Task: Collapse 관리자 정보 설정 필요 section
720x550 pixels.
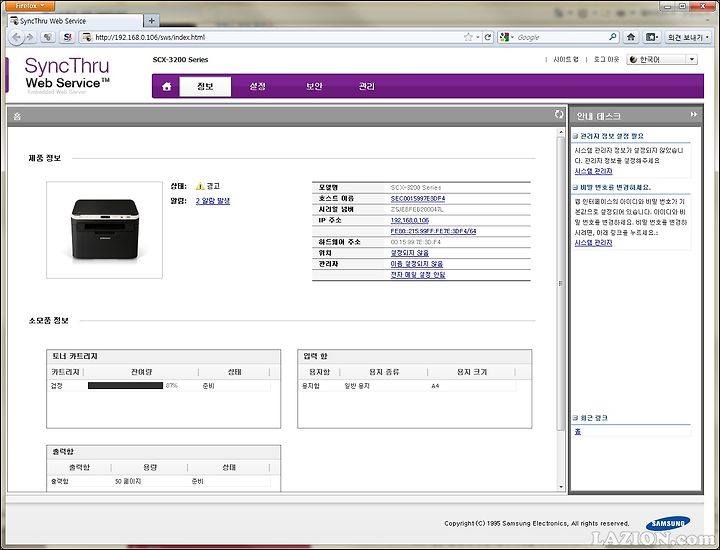Action: pyautogui.click(x=575, y=136)
